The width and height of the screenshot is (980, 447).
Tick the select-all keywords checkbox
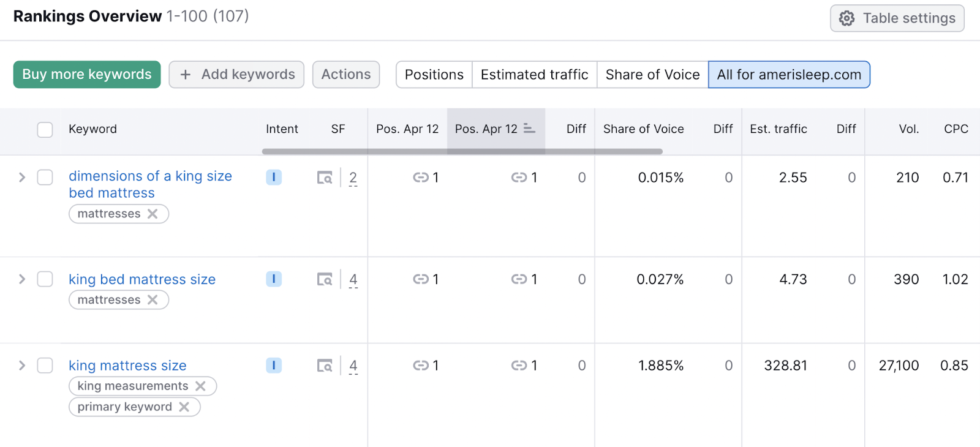click(x=45, y=129)
